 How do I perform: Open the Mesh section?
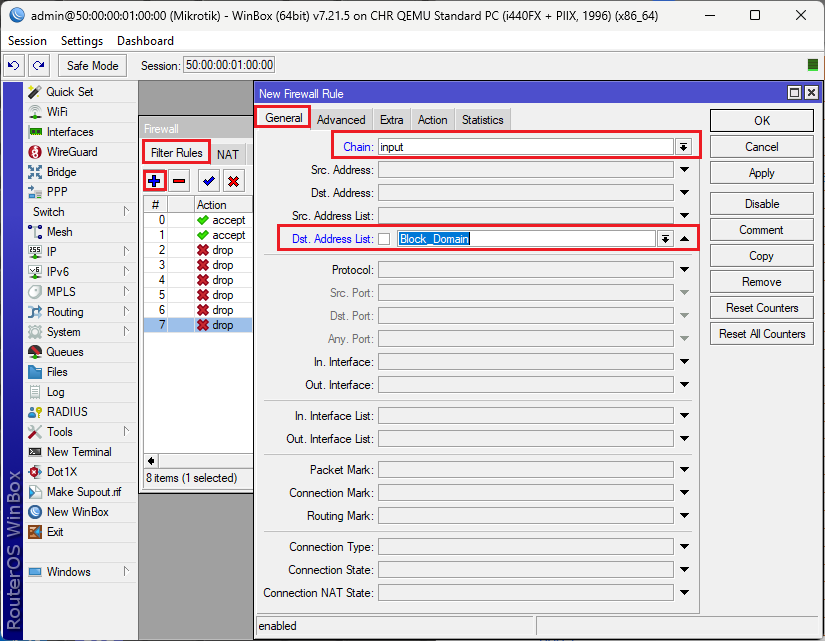click(x=59, y=232)
